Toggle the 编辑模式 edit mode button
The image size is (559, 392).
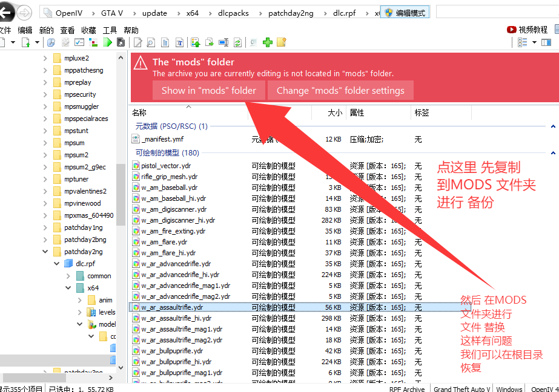click(405, 13)
